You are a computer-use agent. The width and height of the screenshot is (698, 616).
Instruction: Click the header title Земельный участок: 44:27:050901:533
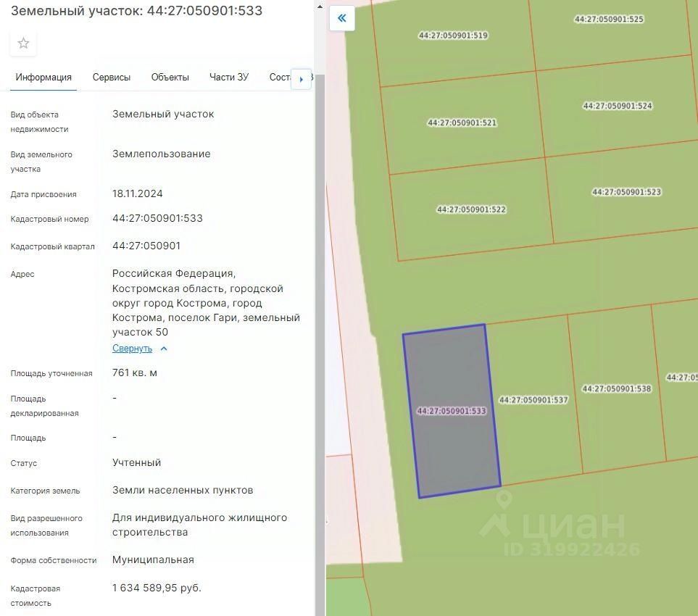pyautogui.click(x=137, y=11)
